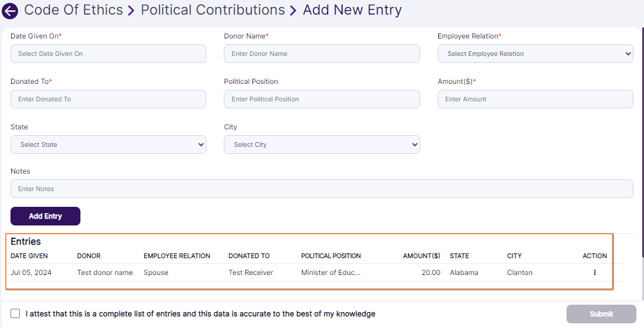Expand the Employee Relation dropdown
This screenshot has width=644, height=328.
pyautogui.click(x=535, y=54)
